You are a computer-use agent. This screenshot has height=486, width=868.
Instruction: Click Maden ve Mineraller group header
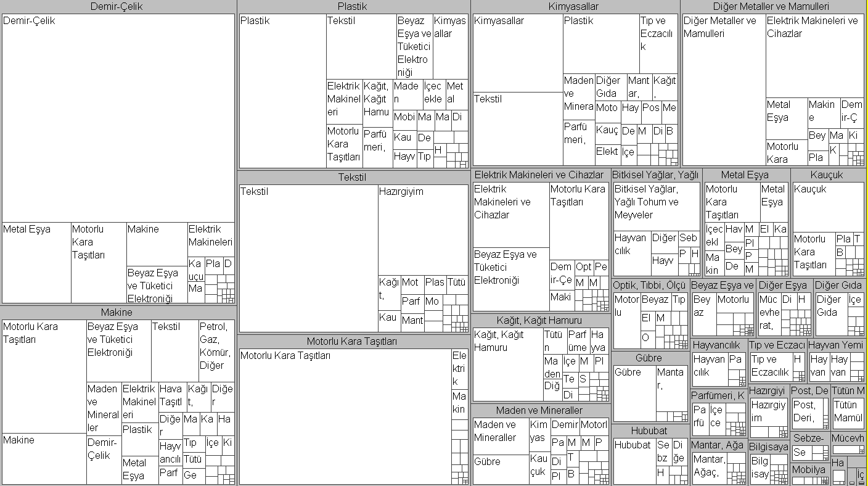pyautogui.click(x=540, y=410)
